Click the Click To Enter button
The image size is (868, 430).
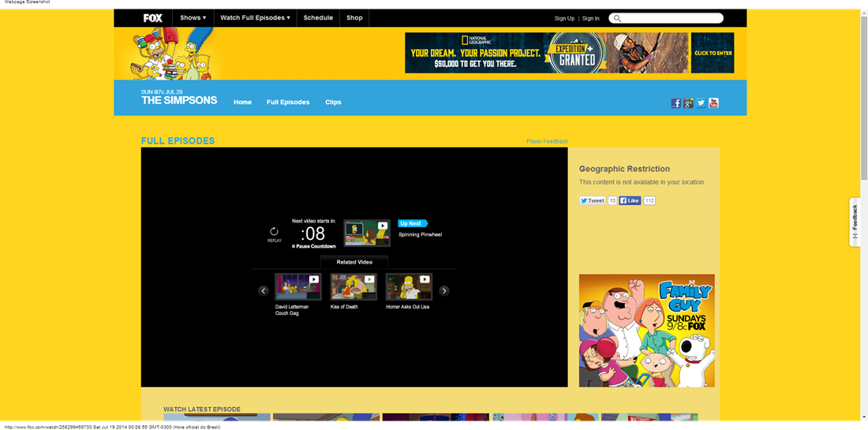[x=713, y=53]
